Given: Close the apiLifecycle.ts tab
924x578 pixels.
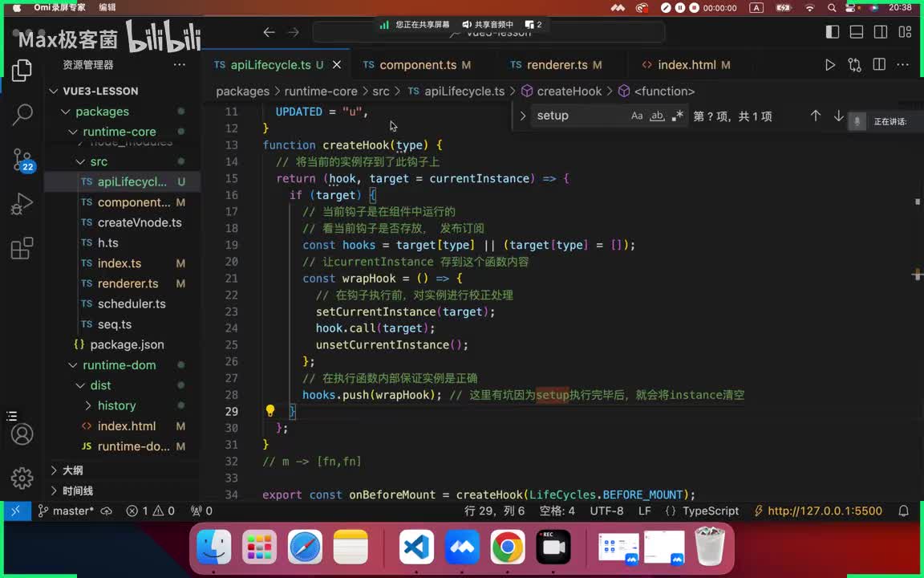Looking at the screenshot, I should tap(337, 65).
